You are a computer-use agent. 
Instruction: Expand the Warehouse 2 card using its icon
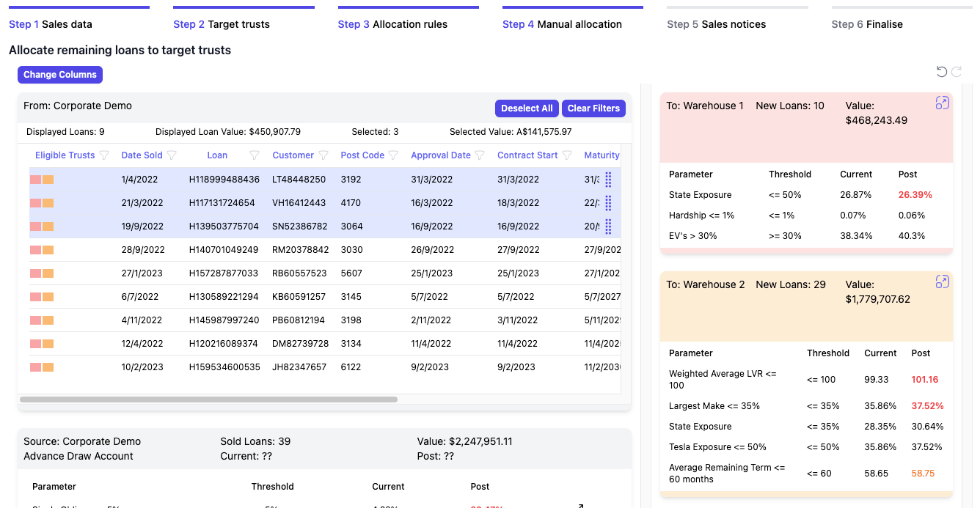coord(943,282)
